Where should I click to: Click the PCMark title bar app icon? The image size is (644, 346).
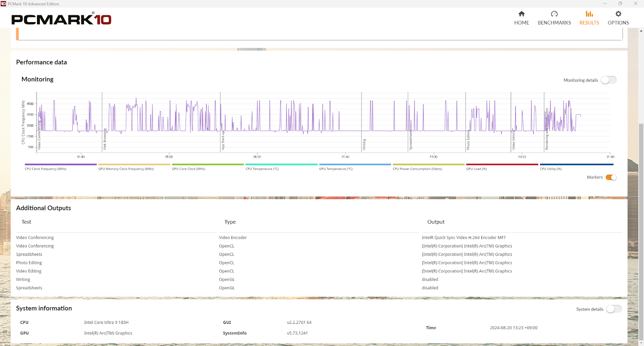point(4,4)
